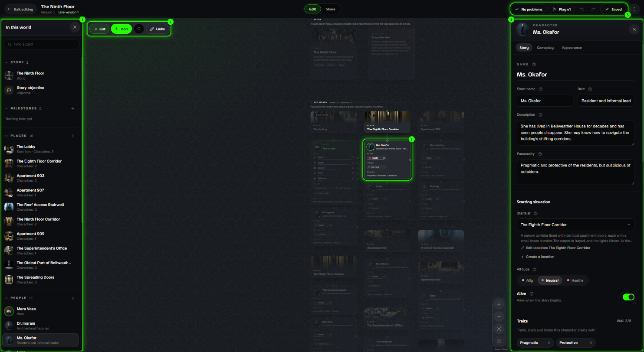Collapse the People section

7,298
